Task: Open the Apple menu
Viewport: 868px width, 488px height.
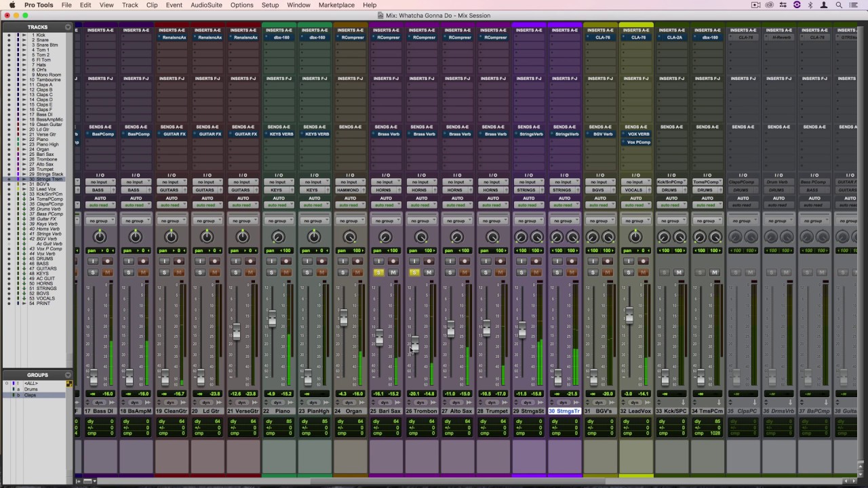Action: tap(12, 5)
